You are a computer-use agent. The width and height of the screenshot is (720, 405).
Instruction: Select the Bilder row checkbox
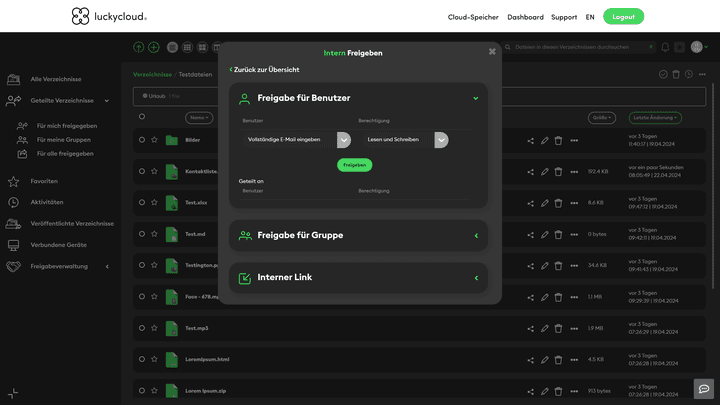(142, 141)
